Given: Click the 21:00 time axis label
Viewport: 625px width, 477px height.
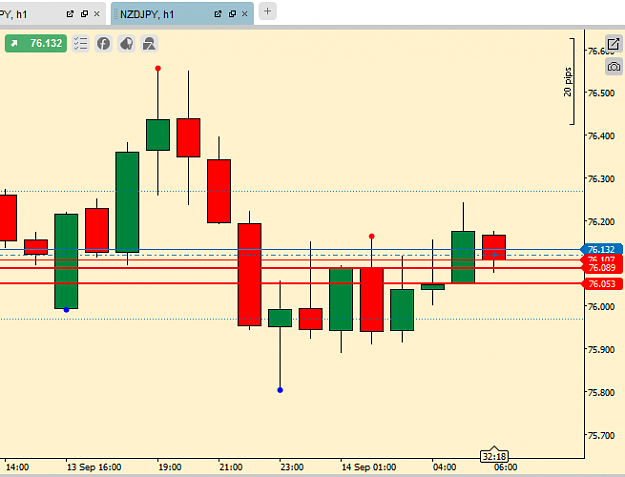Looking at the screenshot, I should [x=231, y=467].
